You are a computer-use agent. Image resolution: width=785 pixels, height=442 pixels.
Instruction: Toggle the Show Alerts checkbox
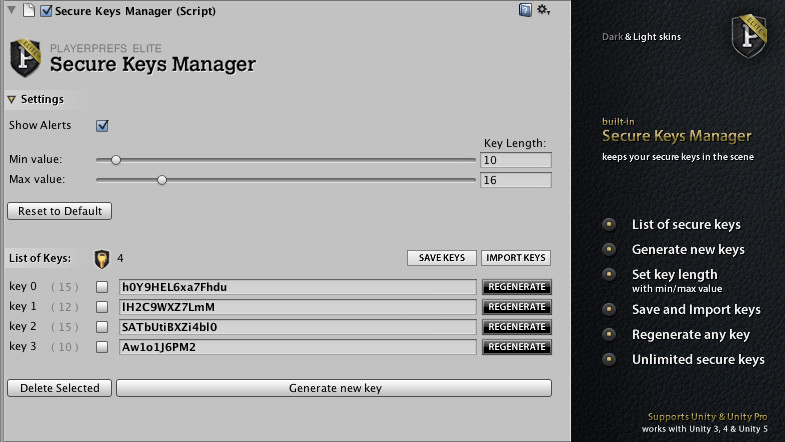[102, 126]
